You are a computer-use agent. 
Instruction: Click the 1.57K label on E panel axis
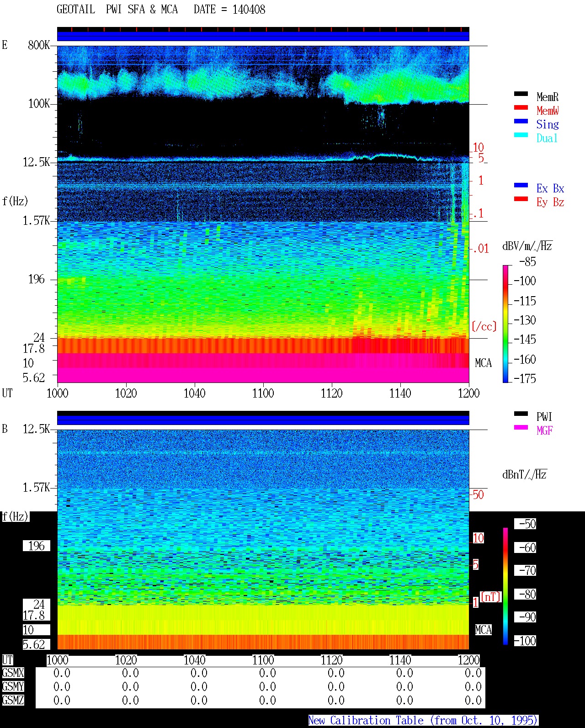coord(37,221)
